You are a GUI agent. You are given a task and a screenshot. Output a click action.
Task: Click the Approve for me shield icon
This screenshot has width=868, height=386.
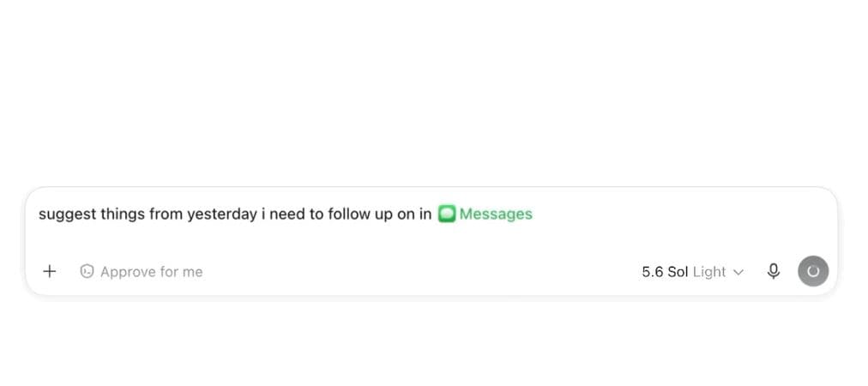pos(87,271)
